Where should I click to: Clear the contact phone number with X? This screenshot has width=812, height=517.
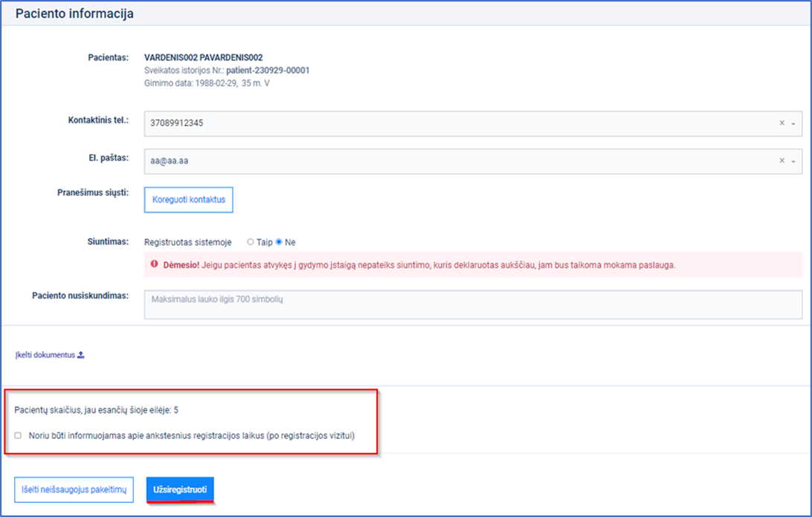[x=782, y=123]
